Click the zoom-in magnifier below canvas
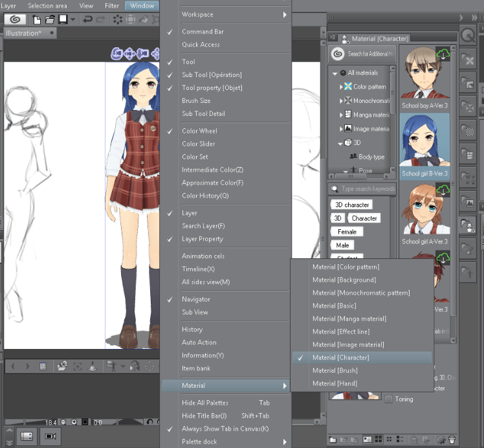The image size is (484, 448). point(74,422)
